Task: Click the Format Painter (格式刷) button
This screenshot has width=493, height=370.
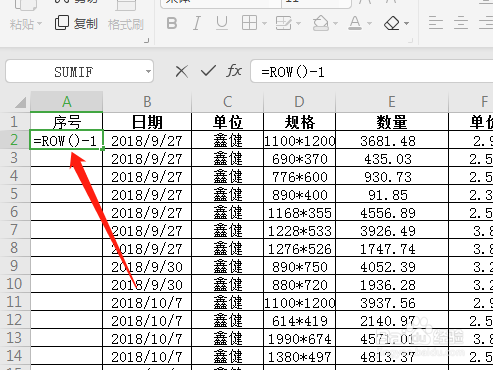Action: tap(126, 24)
